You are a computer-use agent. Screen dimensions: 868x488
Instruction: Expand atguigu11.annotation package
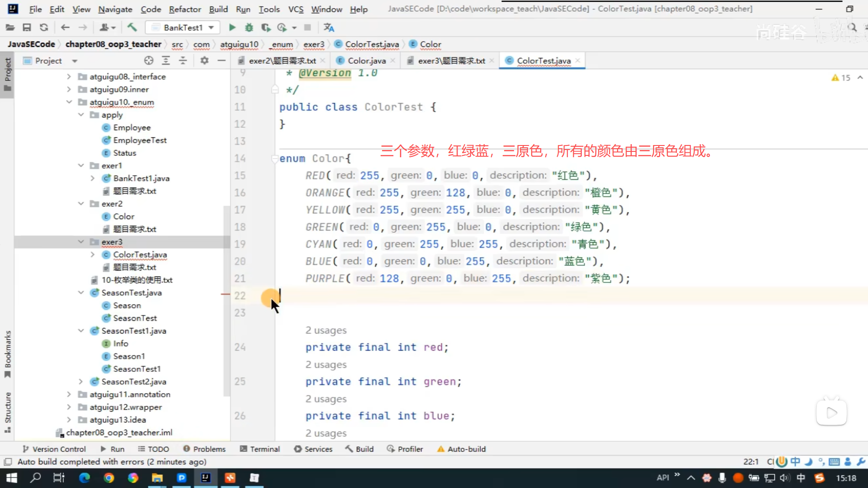69,394
